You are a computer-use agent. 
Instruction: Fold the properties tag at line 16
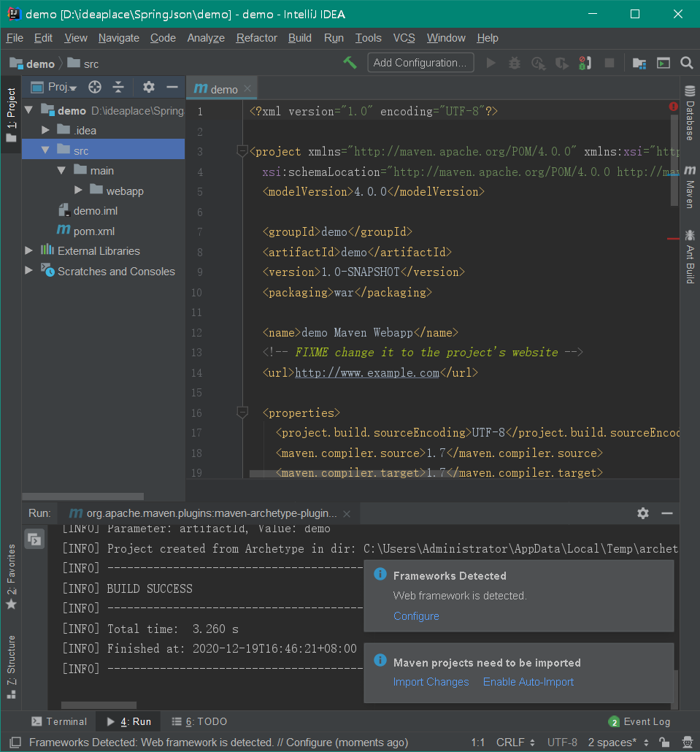click(242, 413)
